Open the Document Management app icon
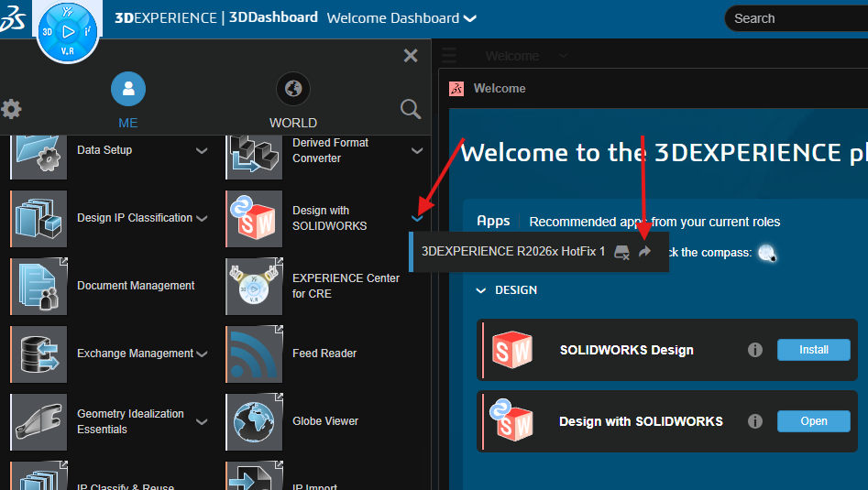 click(x=38, y=286)
